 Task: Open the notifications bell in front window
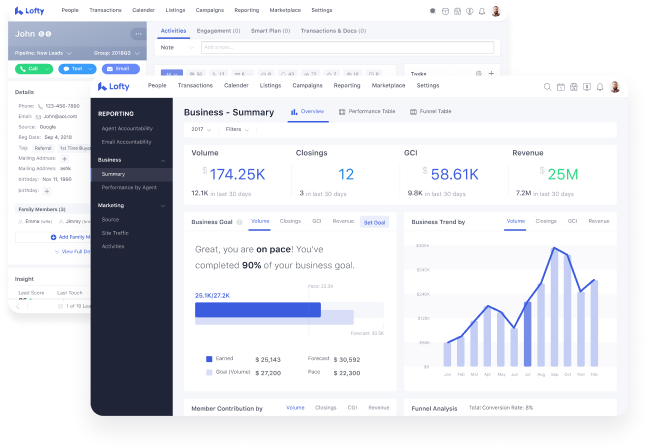pos(599,87)
